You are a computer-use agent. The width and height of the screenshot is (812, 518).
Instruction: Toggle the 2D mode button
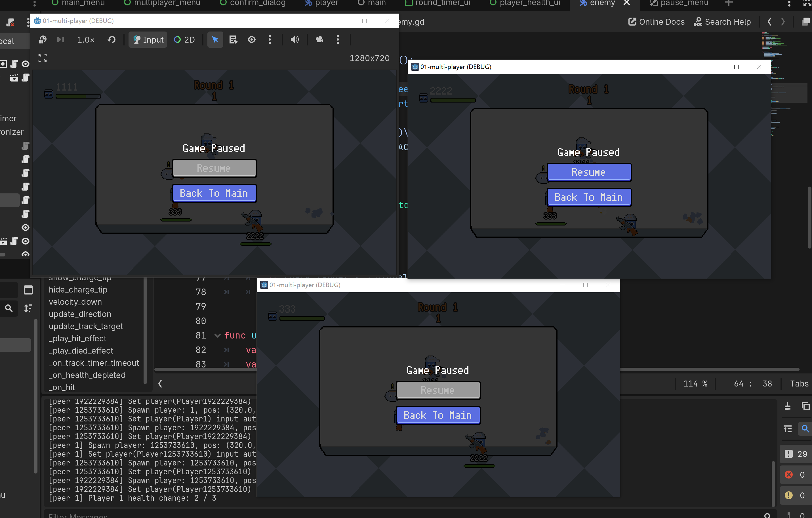pos(184,40)
